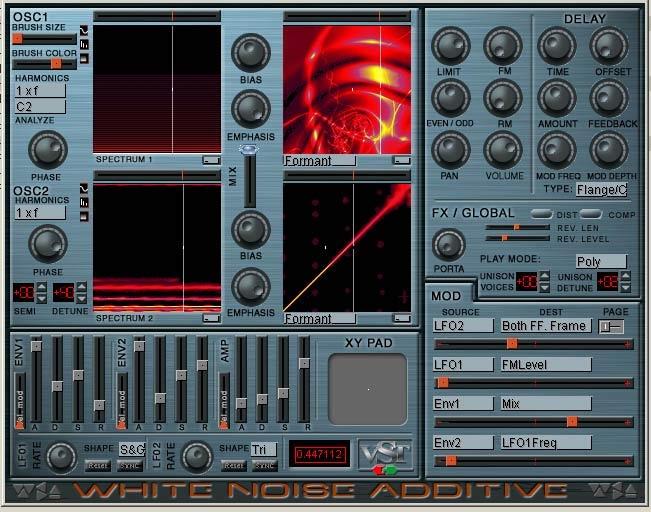651x512 pixels.
Task: Click the small button beside SPECTRUM 2 label
Action: click(211, 318)
